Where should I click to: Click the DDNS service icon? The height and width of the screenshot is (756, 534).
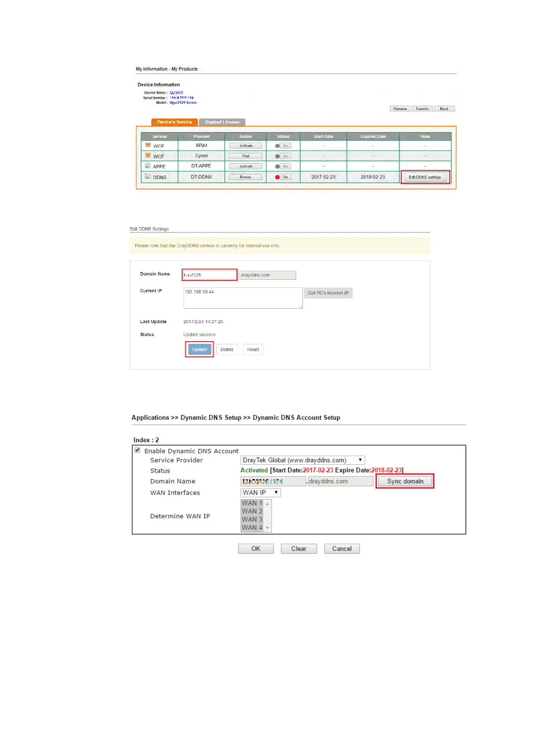pyautogui.click(x=148, y=177)
